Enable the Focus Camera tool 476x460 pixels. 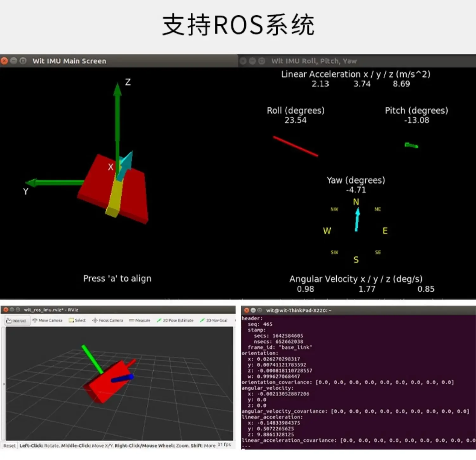[108, 321]
